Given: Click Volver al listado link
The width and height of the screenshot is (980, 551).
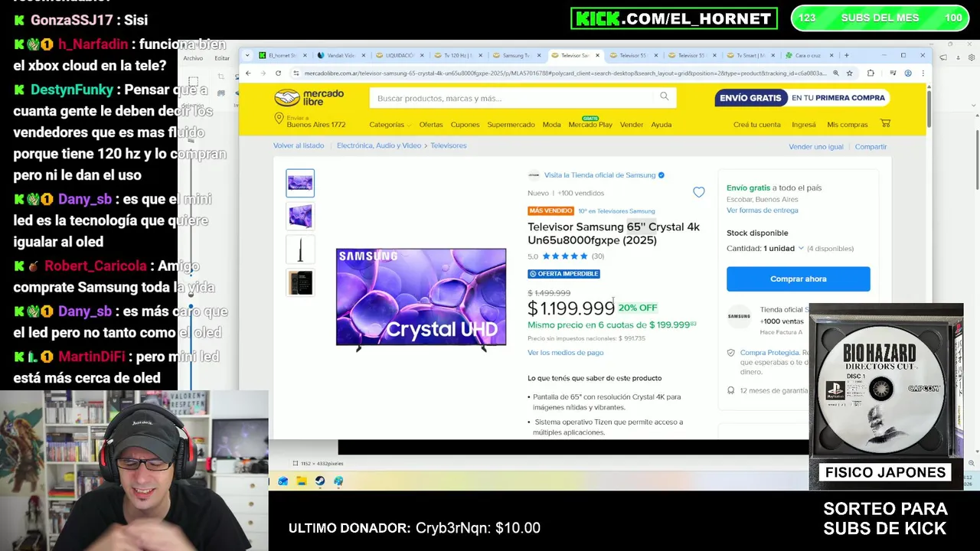Looking at the screenshot, I should click(299, 145).
